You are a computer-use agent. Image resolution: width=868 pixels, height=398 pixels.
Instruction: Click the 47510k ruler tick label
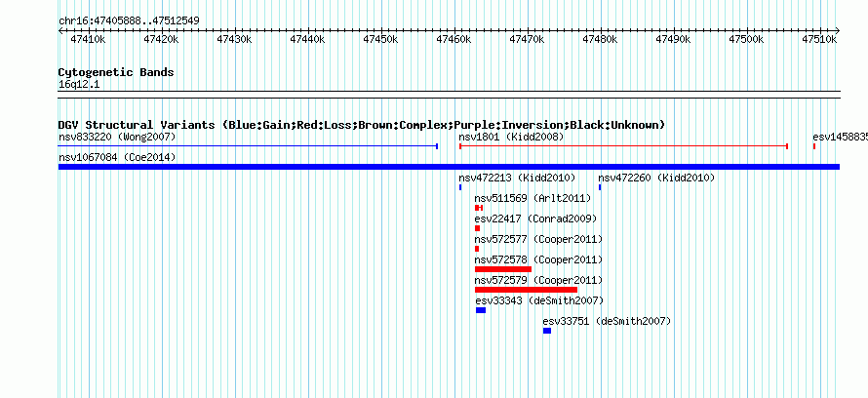point(820,39)
